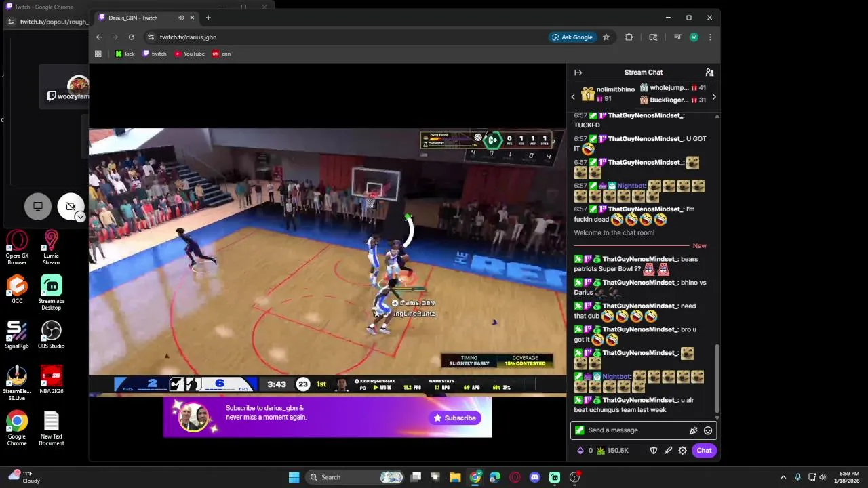Image resolution: width=868 pixels, height=488 pixels.
Task: Open the moderator shield icon
Action: click(654, 451)
